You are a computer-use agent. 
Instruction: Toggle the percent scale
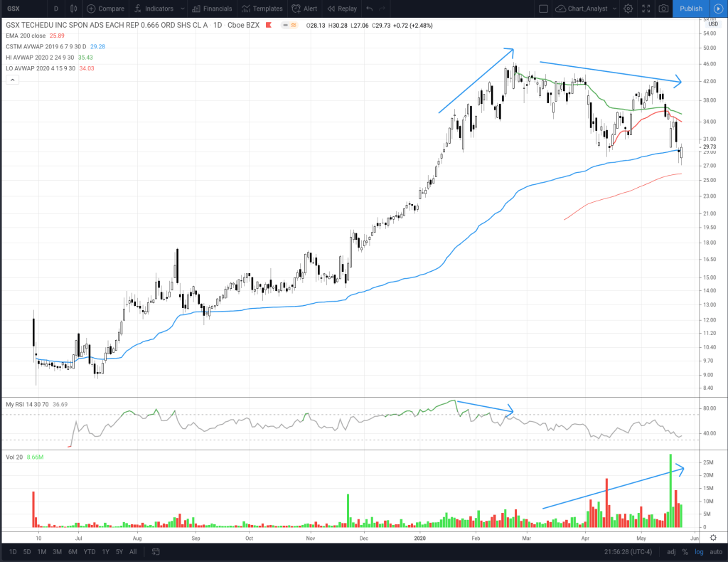tap(685, 551)
